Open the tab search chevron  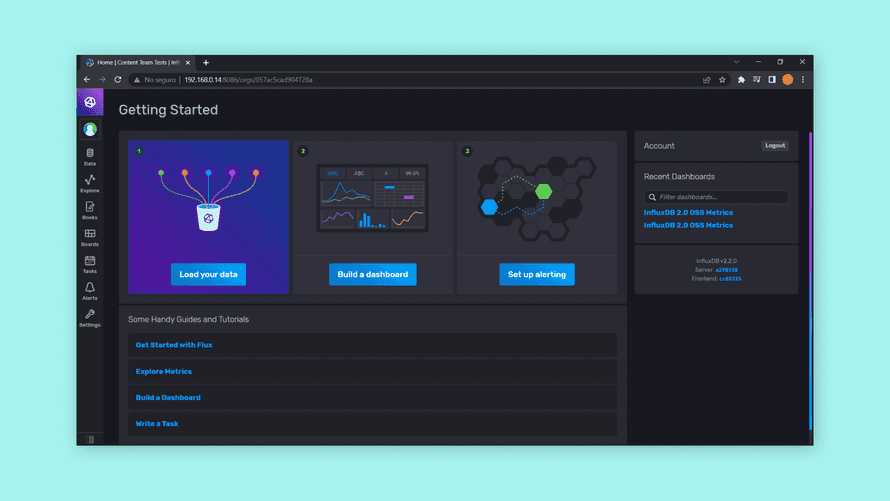pyautogui.click(x=736, y=62)
